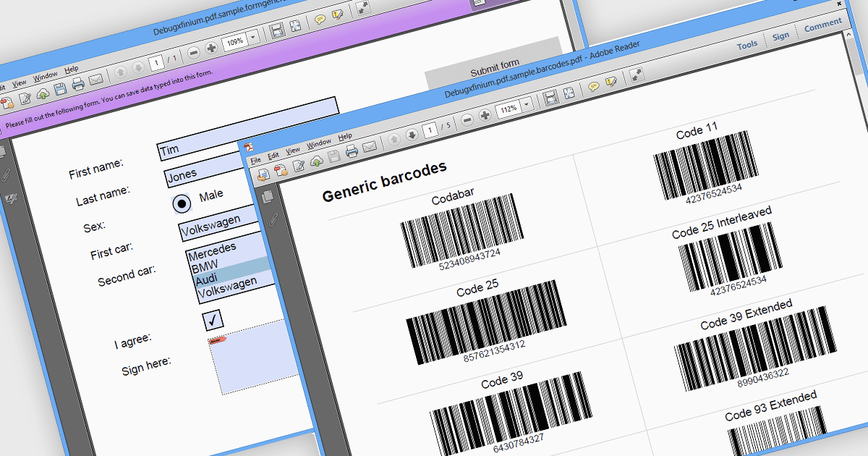Select the Male radio button
Screen dimensions: 868x456
183,203
